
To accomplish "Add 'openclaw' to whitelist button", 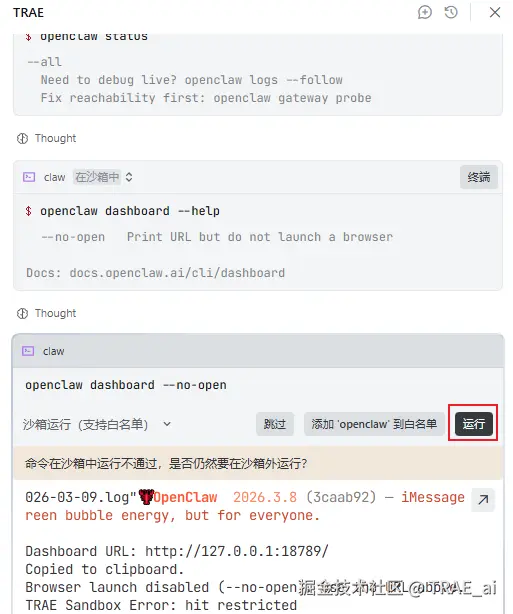I will (x=374, y=424).
